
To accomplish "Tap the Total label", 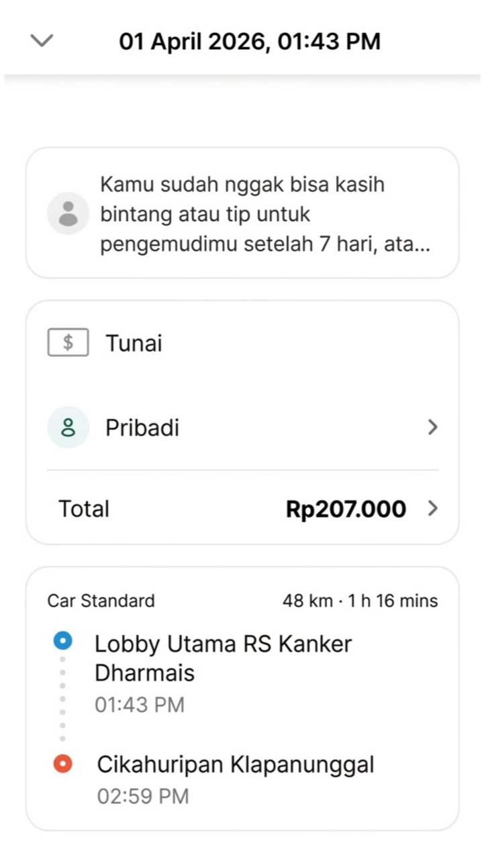I will [x=84, y=509].
